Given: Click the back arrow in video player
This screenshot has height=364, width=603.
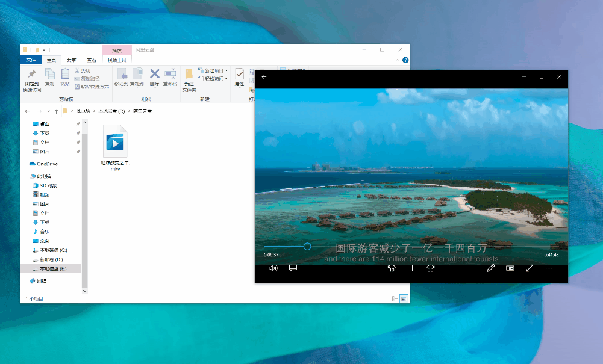Looking at the screenshot, I should pyautogui.click(x=264, y=77).
